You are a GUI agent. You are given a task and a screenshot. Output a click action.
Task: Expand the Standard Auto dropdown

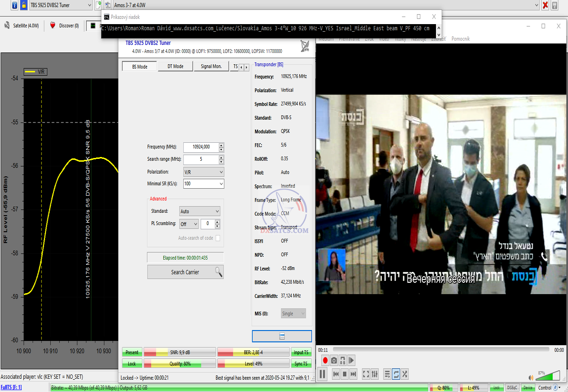(200, 211)
